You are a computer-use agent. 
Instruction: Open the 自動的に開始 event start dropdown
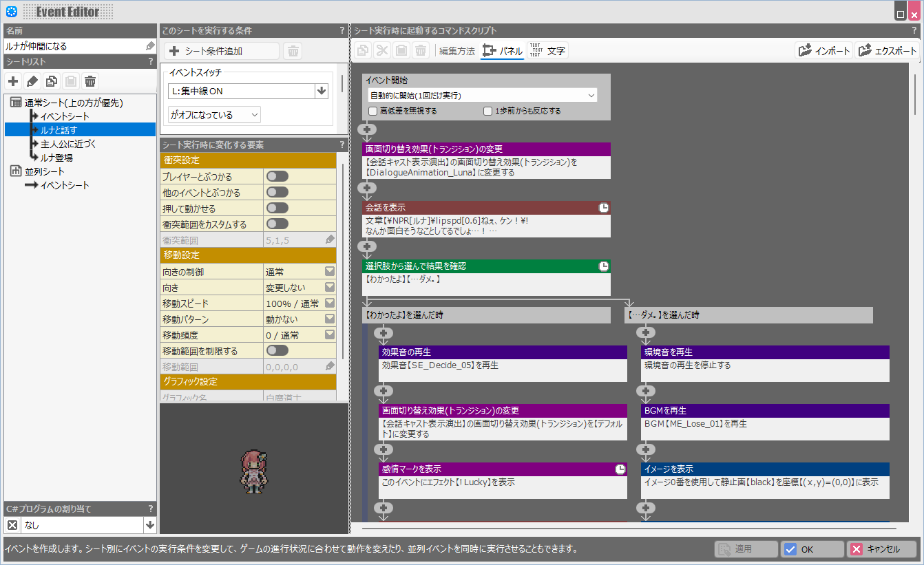(483, 96)
